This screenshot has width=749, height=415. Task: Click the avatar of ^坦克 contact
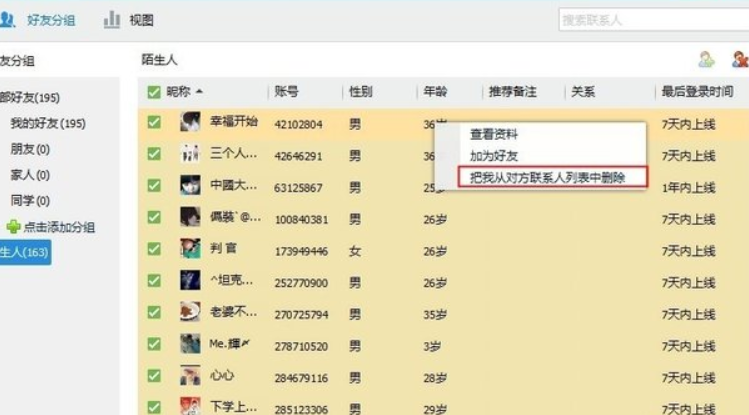click(190, 280)
